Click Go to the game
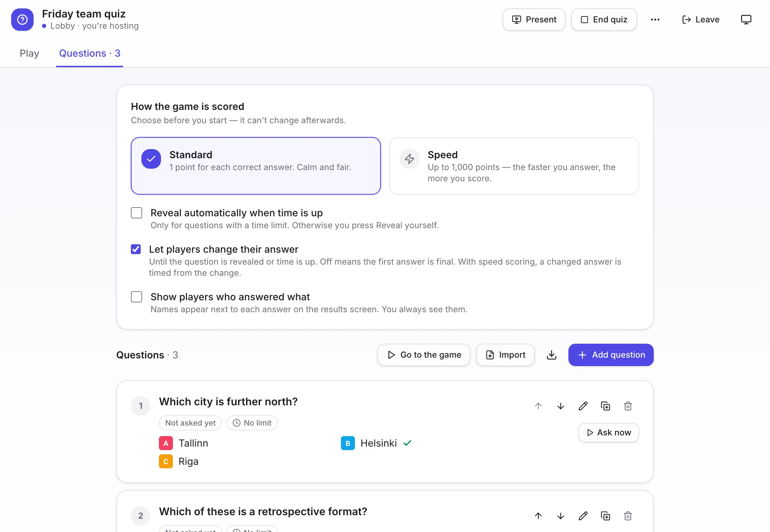Image resolution: width=770 pixels, height=532 pixels. (x=424, y=355)
